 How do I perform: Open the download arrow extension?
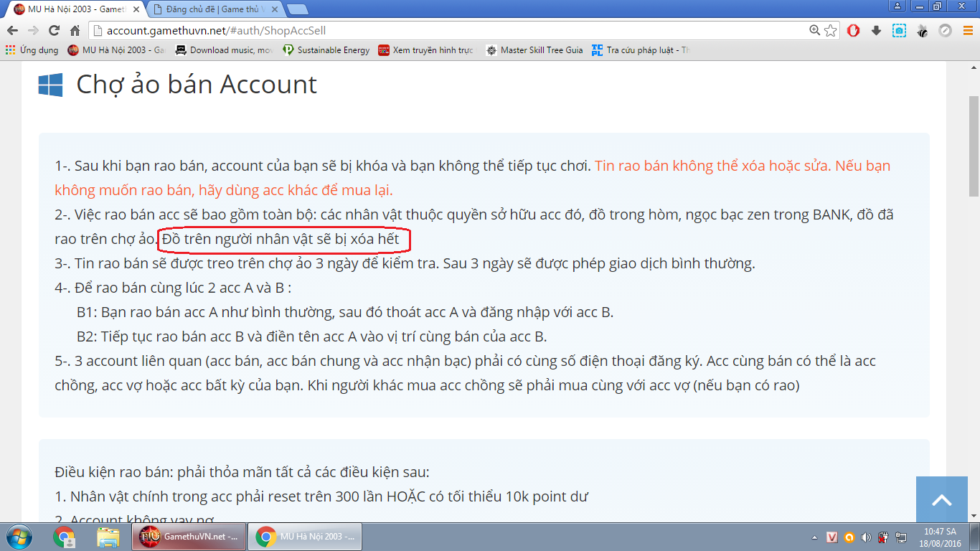pos(876,31)
